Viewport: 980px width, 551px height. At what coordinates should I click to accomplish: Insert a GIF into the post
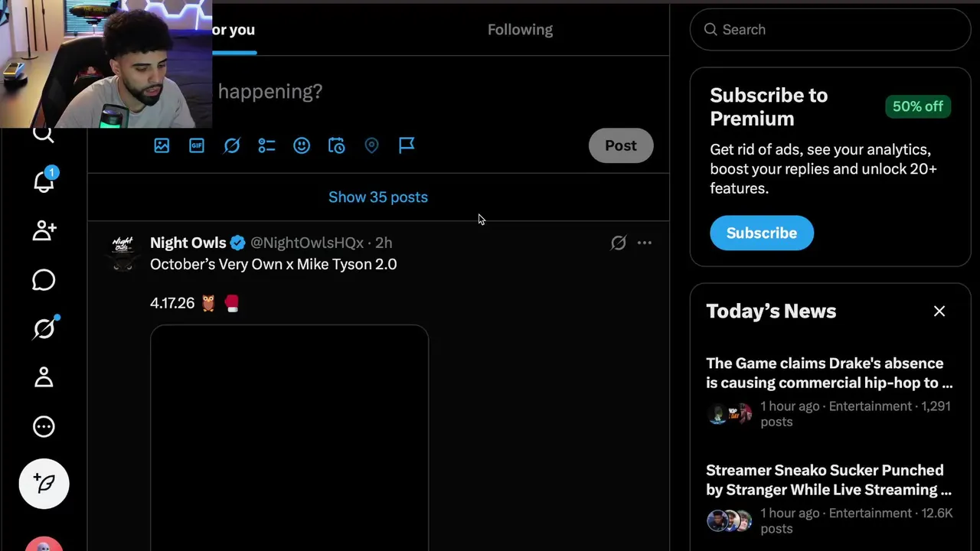point(197,145)
